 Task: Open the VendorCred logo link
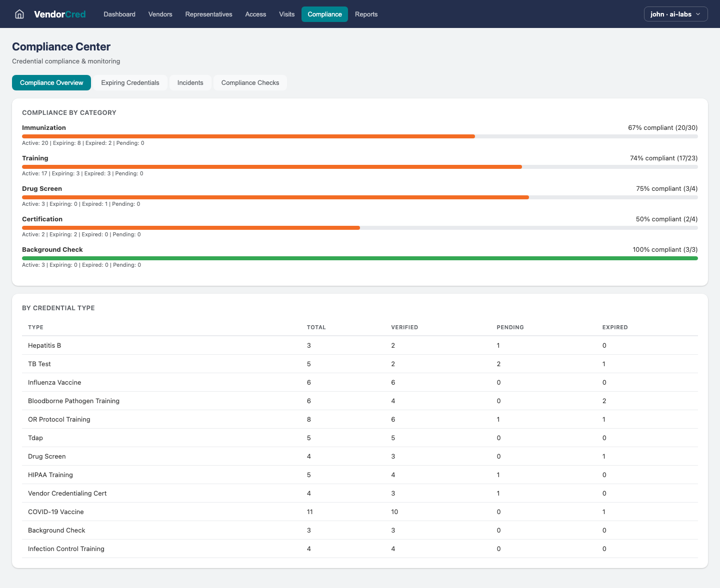[59, 14]
